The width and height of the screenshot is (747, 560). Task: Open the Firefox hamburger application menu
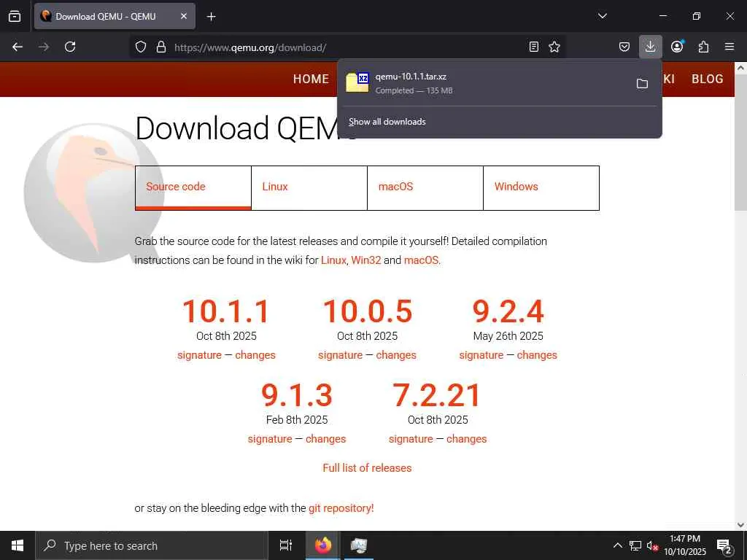pyautogui.click(x=729, y=47)
